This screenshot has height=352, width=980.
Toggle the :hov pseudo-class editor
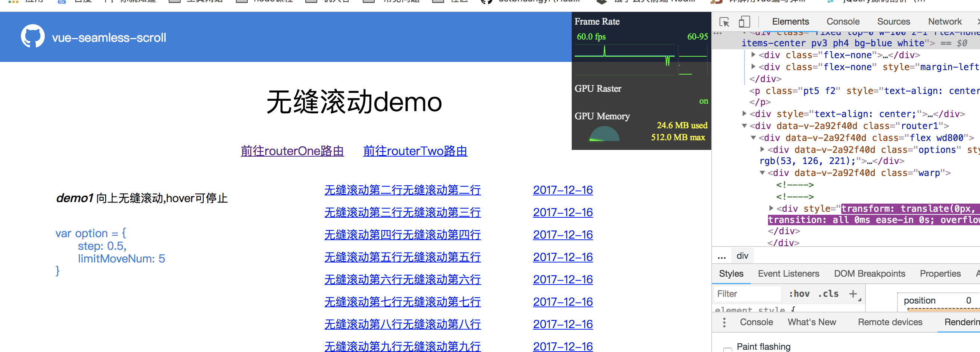[800, 293]
